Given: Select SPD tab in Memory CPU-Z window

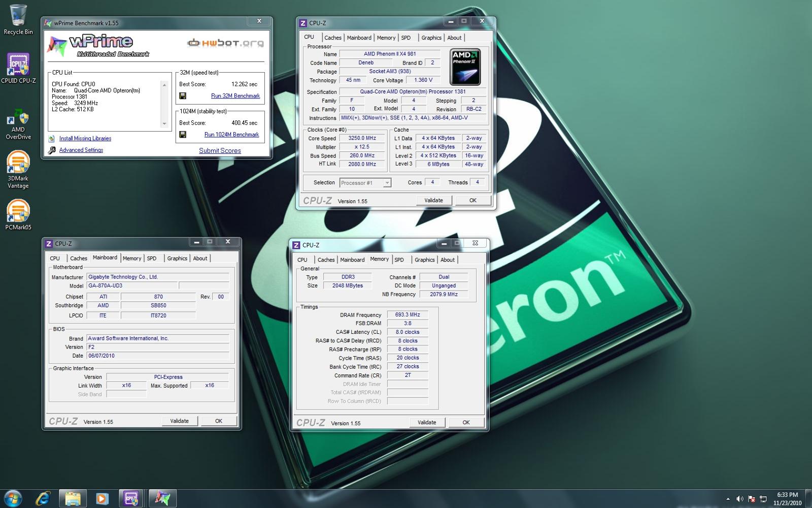Looking at the screenshot, I should point(399,260).
